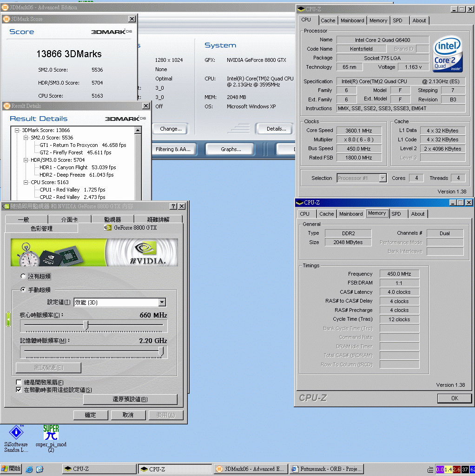This screenshot has height=476, width=475.
Task: Collapse the 3DMark Score tree node
Action: 17,130
